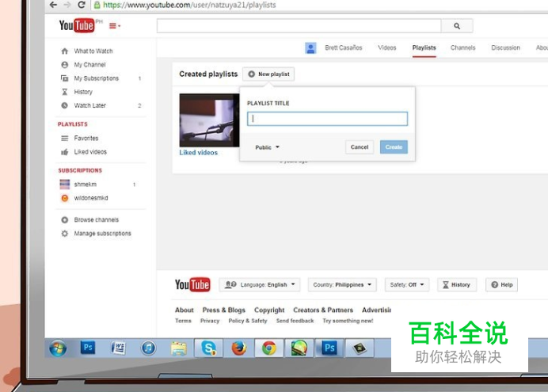Viewport: 548px width, 392px height.
Task: Open What to Watch home icon
Action: 65,51
